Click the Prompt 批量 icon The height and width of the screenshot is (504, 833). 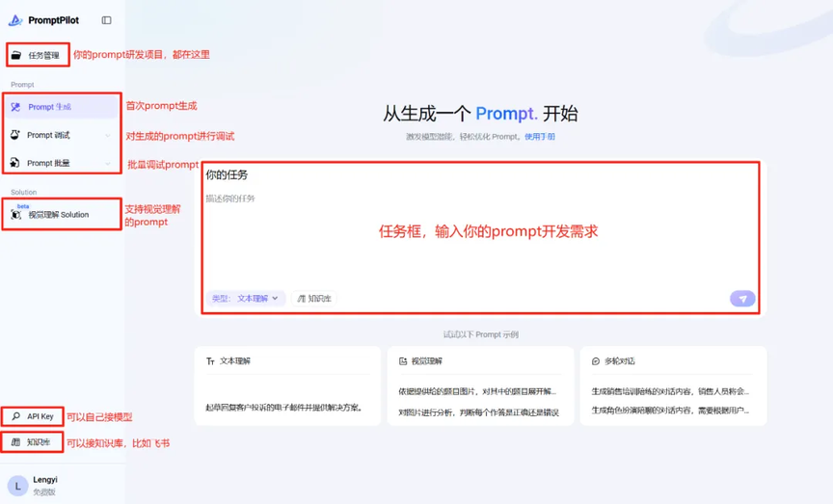(15, 163)
